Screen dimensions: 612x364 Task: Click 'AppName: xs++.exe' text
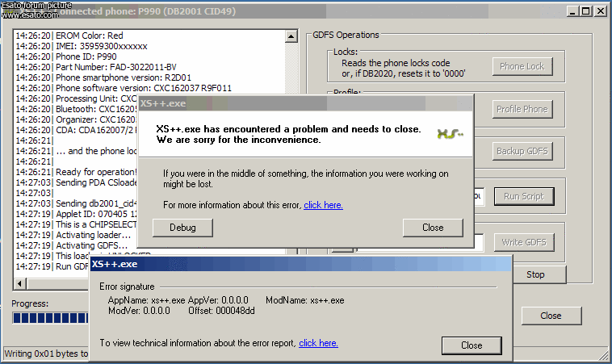pyautogui.click(x=146, y=300)
